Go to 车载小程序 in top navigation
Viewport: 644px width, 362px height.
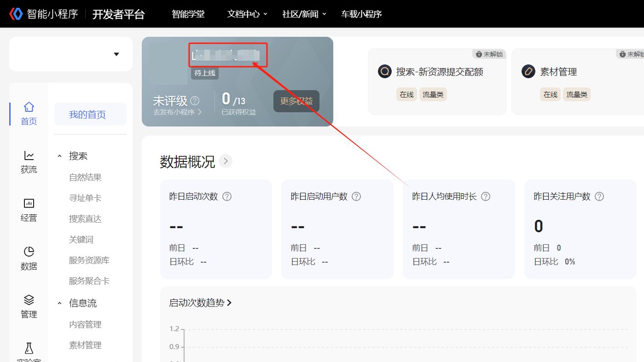[x=361, y=14]
